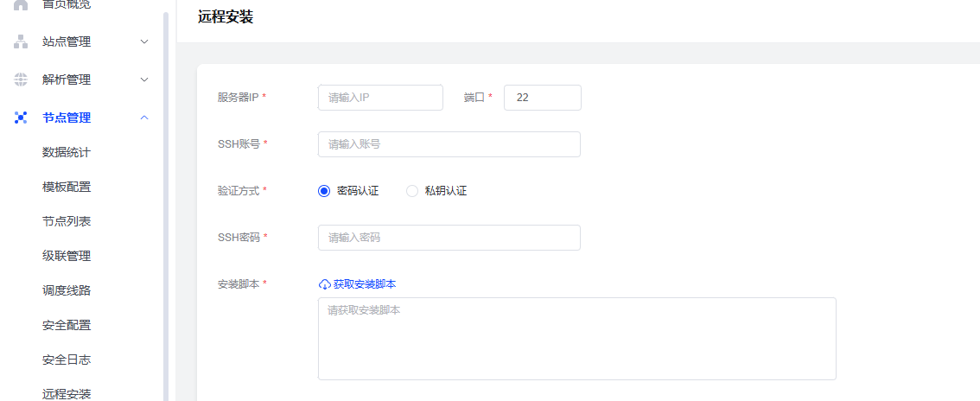Open 节点列表 submenu item
980x401 pixels.
point(67,221)
